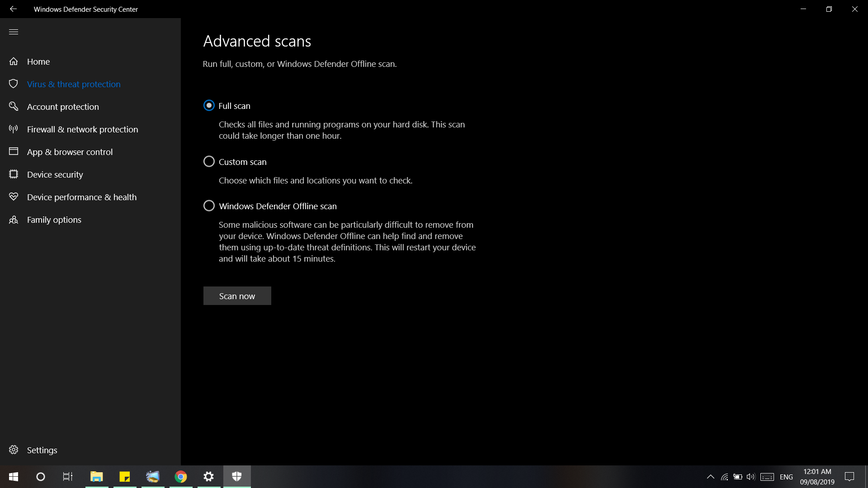Click 'Windows Defender Security Center' title text
This screenshot has height=488, width=868.
[x=86, y=9]
